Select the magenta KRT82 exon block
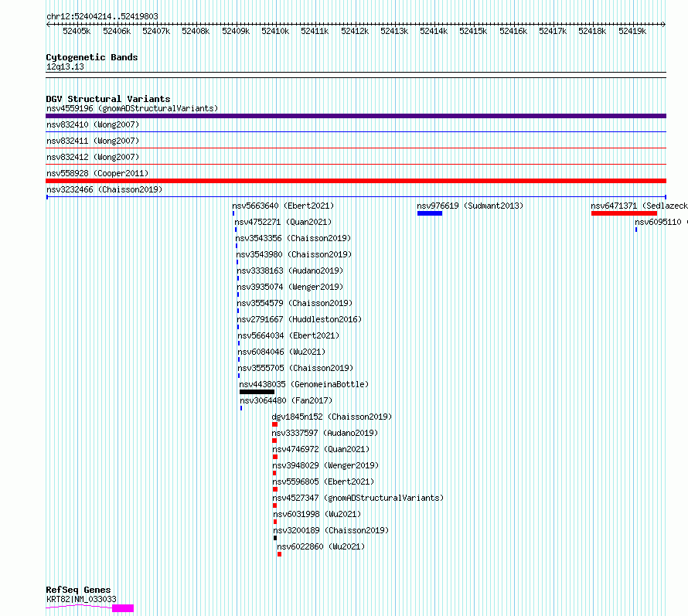The width and height of the screenshot is (688, 616). [x=123, y=608]
